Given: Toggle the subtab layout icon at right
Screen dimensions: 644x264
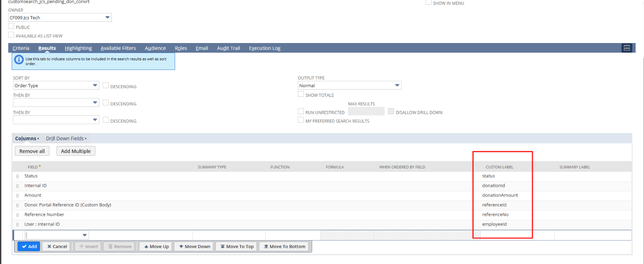Looking at the screenshot, I should click(x=626, y=48).
